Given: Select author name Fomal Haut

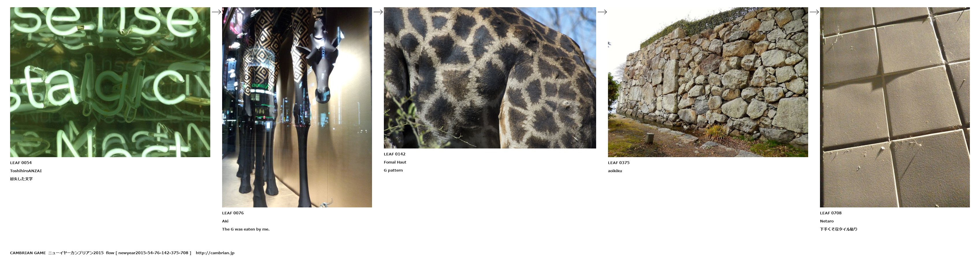Looking at the screenshot, I should click(x=395, y=162).
